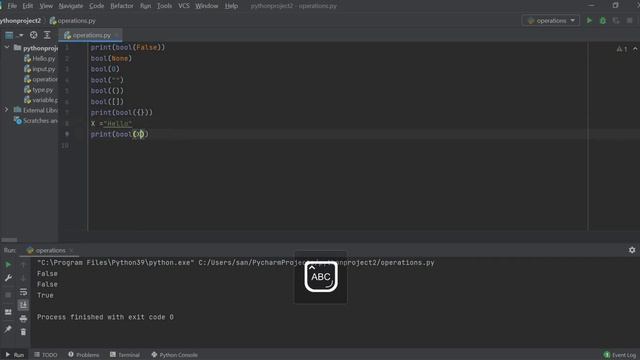The width and height of the screenshot is (640, 360).
Task: Click the Down the Stack Trace arrow
Action: pyautogui.click(x=23, y=278)
